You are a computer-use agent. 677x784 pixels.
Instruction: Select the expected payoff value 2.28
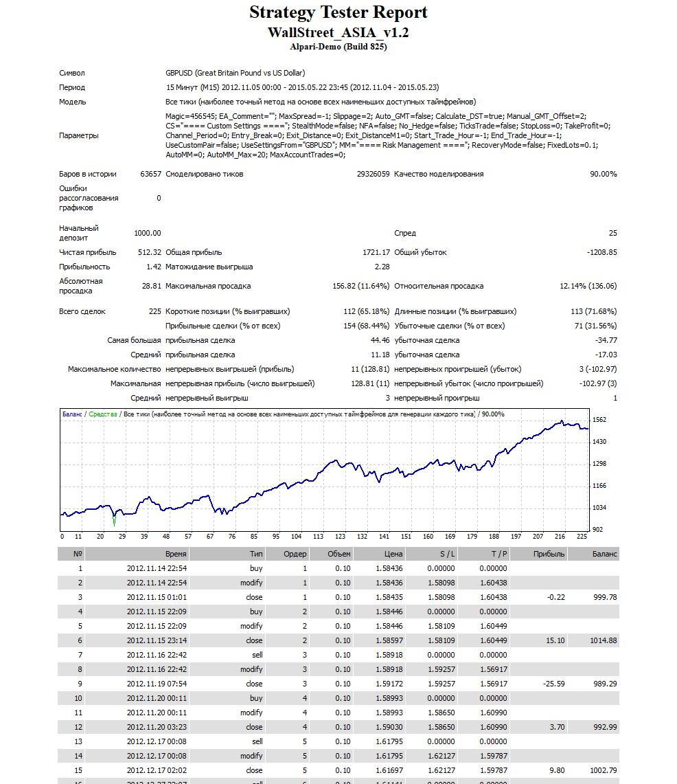click(x=382, y=267)
